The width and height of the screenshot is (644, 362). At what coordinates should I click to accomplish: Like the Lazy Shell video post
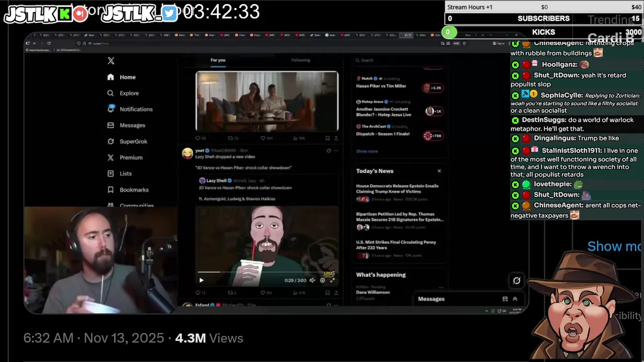click(266, 293)
